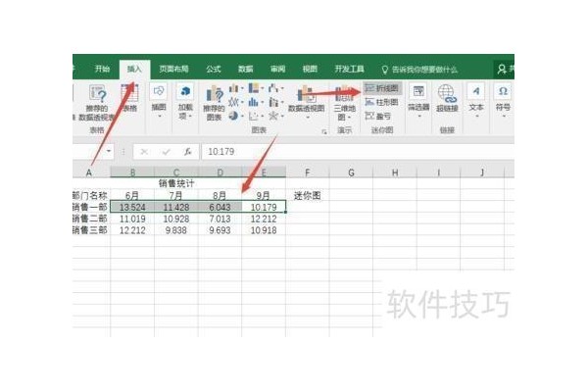Viewport: 588px width, 392px height.
Task: Select column B header
Action: click(x=132, y=172)
